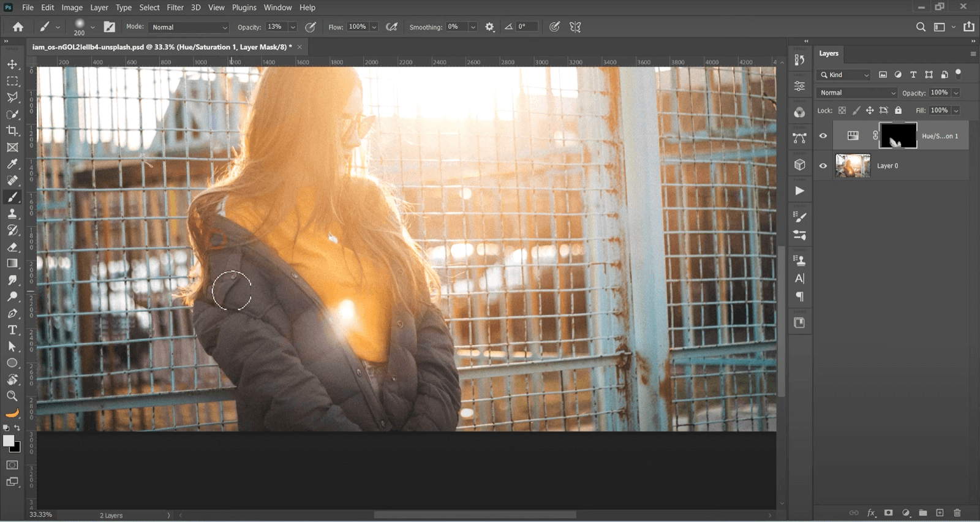Select the Spot Healing Brush tool
This screenshot has width=980, height=522.
point(12,180)
